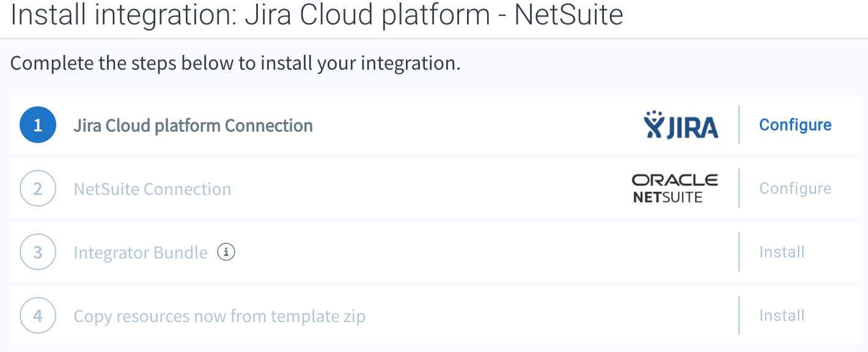Screen dimensions: 868x352
Task: Select the "NetSuite Connection" label
Action: coord(152,189)
